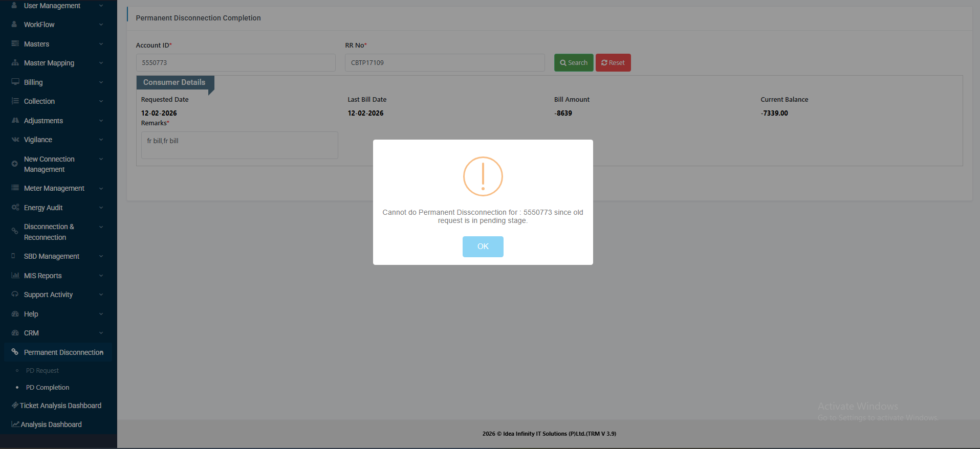Click the Consumer Details section header
This screenshot has height=449, width=980.
[x=175, y=82]
